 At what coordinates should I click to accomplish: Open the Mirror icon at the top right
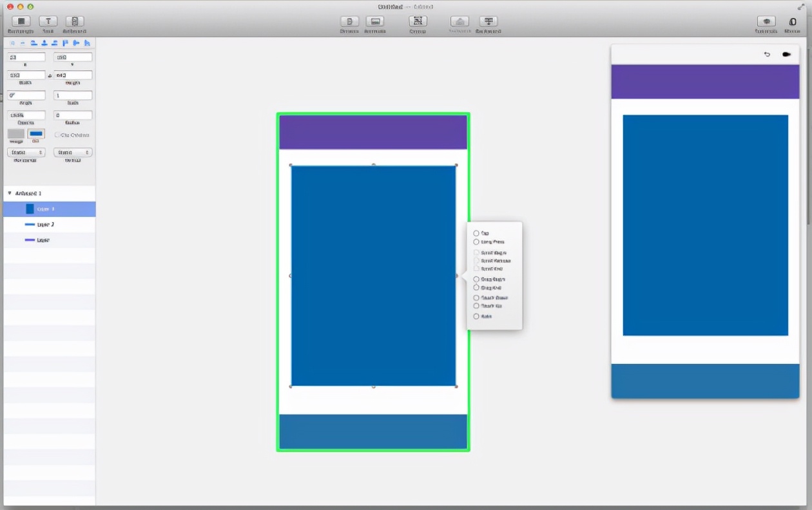[793, 22]
